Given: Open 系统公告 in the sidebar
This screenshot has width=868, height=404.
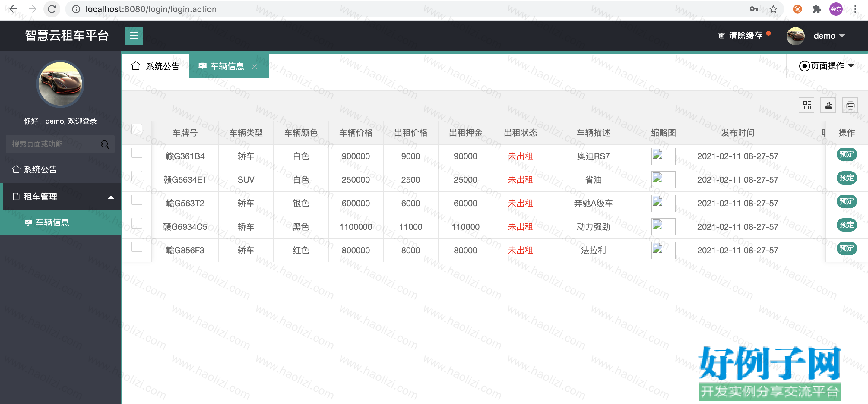Looking at the screenshot, I should (61, 169).
